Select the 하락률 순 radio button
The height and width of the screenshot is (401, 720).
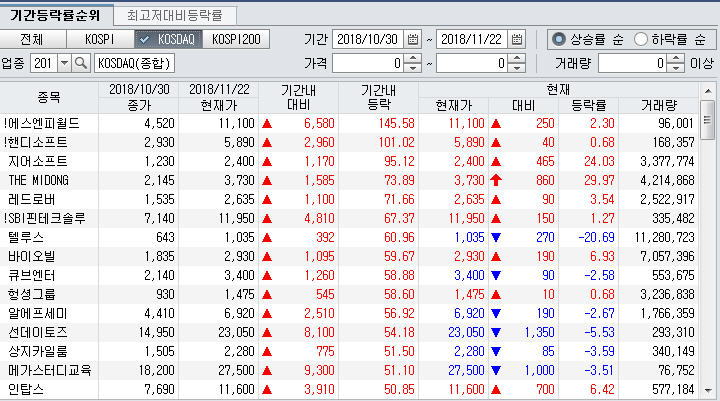pos(640,40)
